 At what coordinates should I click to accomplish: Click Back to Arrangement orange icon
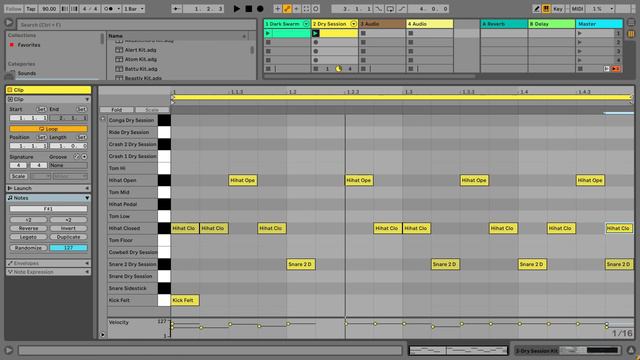[616, 69]
